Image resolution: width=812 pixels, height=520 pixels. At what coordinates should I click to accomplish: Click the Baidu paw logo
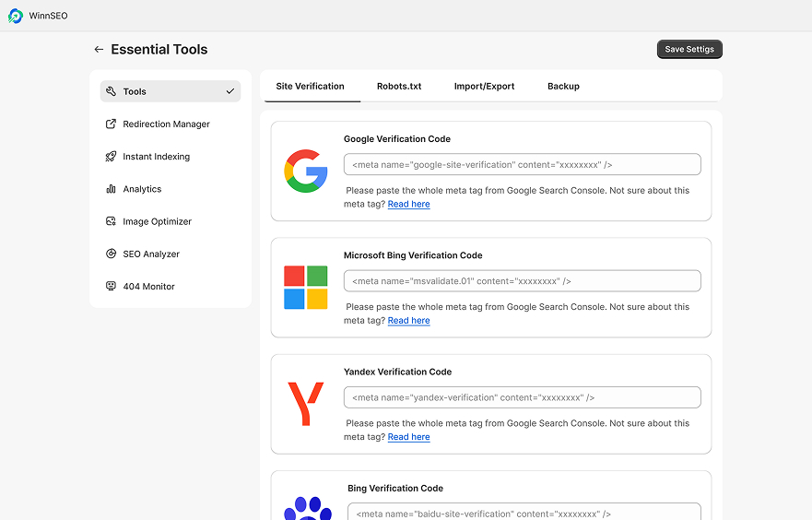pyautogui.click(x=308, y=508)
